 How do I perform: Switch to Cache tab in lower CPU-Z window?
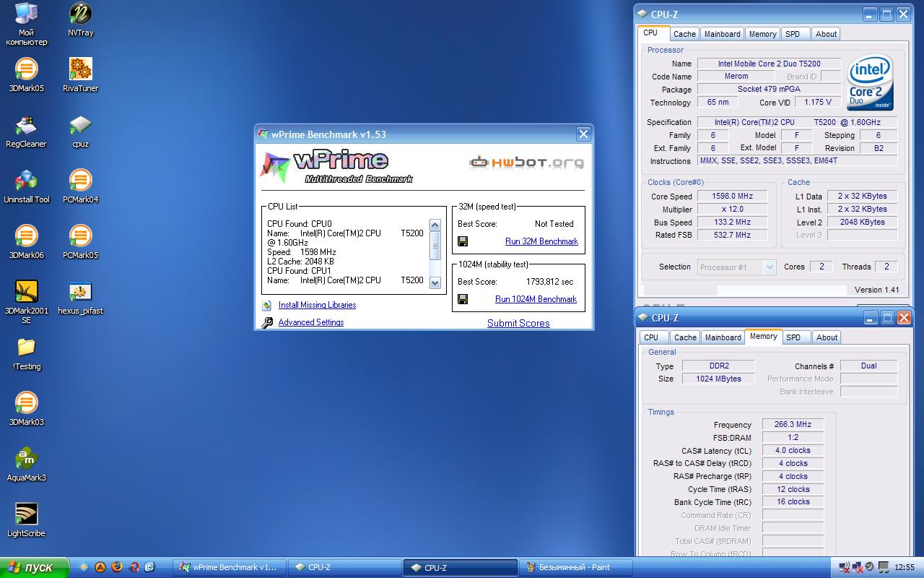(685, 337)
